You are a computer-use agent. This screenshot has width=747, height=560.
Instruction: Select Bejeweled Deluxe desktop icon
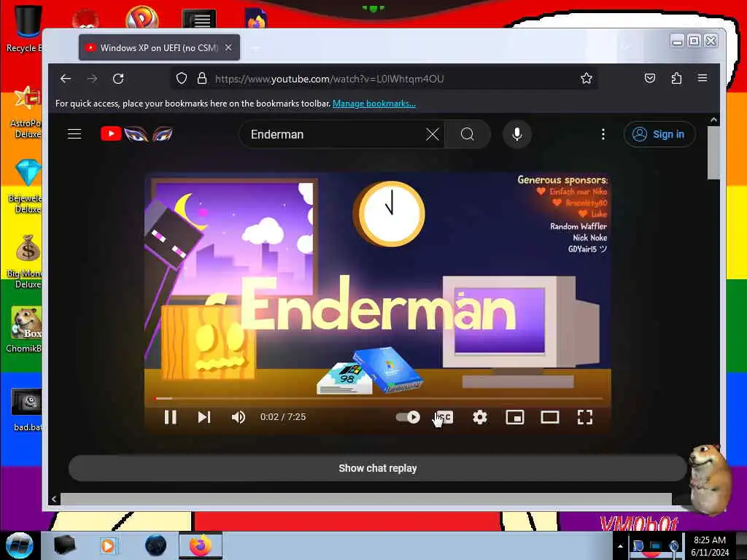tap(26, 186)
